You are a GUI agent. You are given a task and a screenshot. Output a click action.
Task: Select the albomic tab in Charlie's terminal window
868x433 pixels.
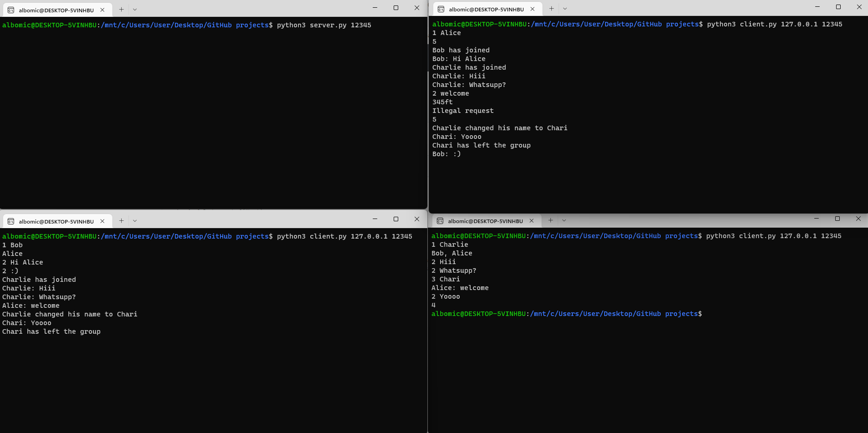click(485, 221)
